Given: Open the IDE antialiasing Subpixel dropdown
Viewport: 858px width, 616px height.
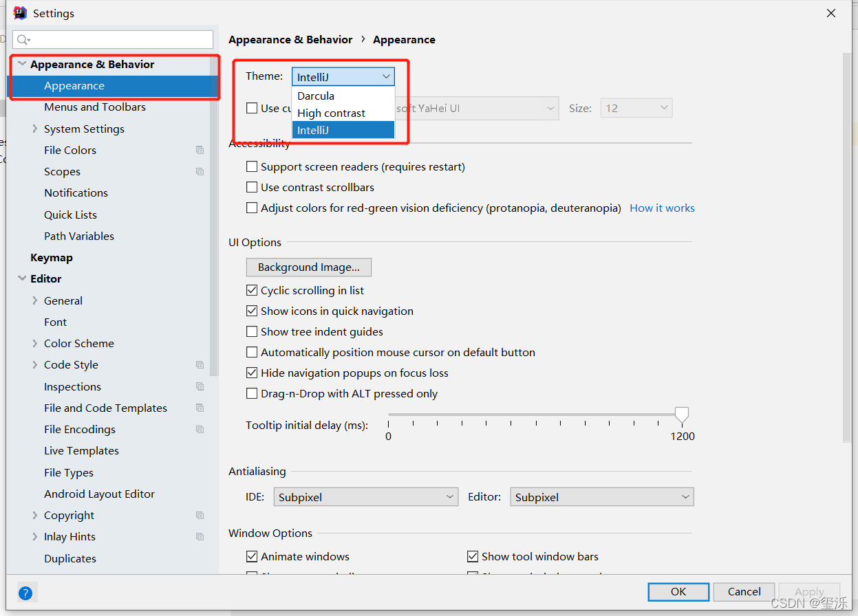Looking at the screenshot, I should coord(366,496).
